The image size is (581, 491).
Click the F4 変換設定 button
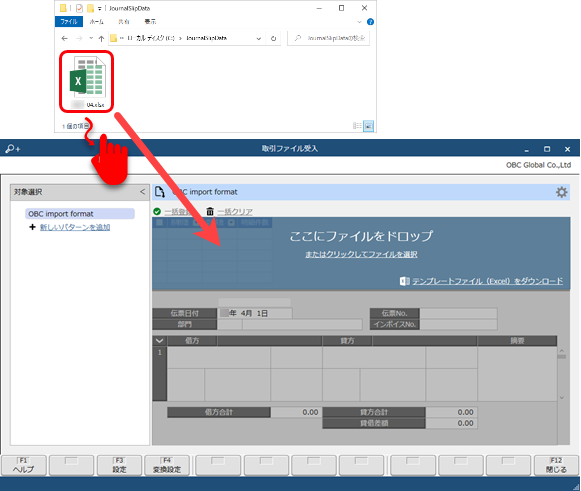point(167,465)
